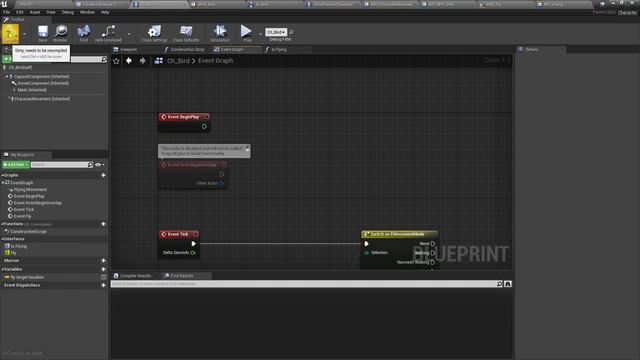The width and height of the screenshot is (640, 360).
Task: Select the Details panel tab
Action: [531, 49]
